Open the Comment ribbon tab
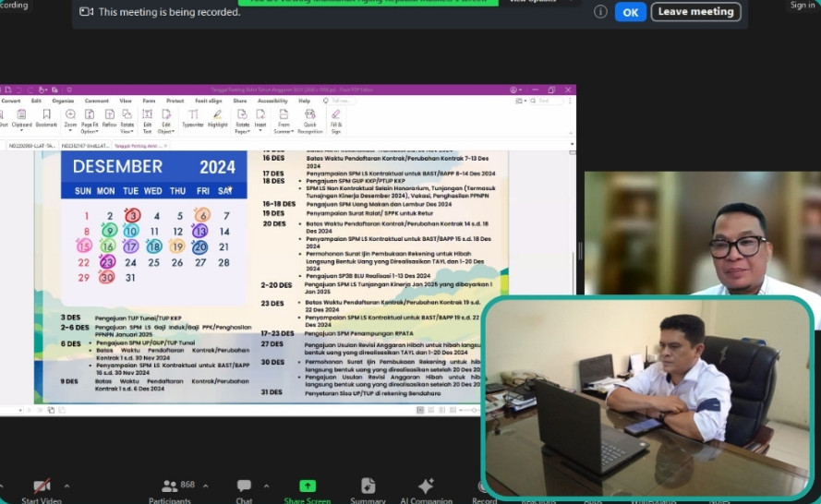This screenshot has height=504, width=821. tap(97, 101)
